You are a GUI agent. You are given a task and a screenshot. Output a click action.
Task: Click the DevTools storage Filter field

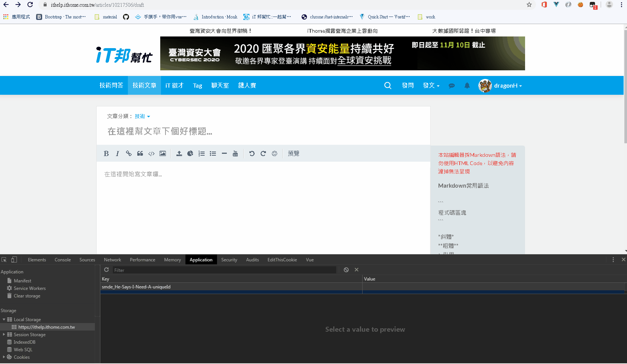224,270
